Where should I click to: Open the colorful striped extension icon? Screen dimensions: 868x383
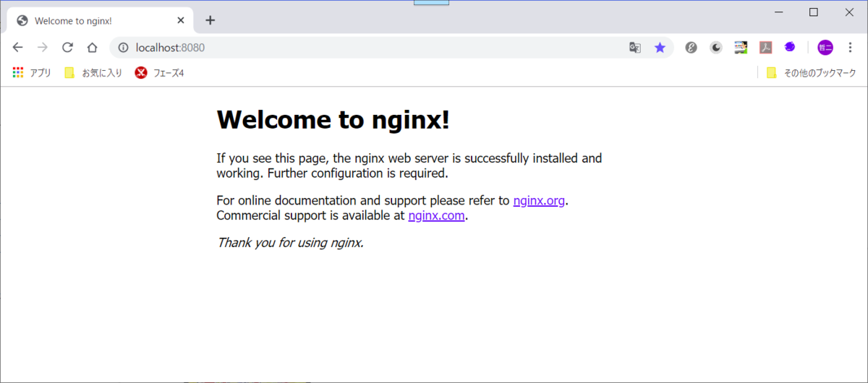[x=741, y=48]
